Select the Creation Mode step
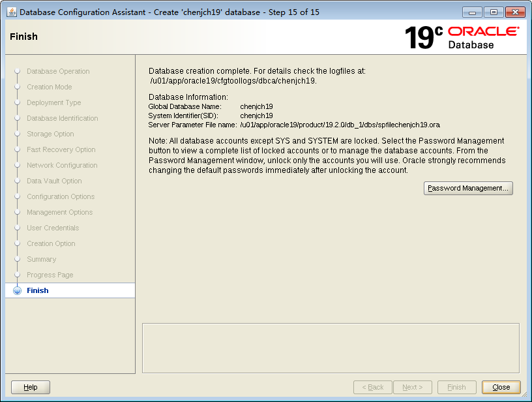The height and width of the screenshot is (402, 532). [x=50, y=87]
